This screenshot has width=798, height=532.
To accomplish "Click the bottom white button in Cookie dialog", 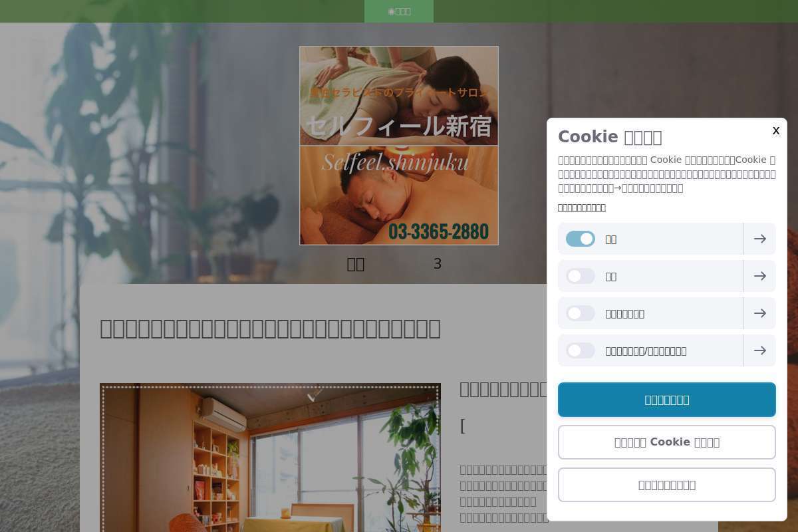I will click(667, 485).
